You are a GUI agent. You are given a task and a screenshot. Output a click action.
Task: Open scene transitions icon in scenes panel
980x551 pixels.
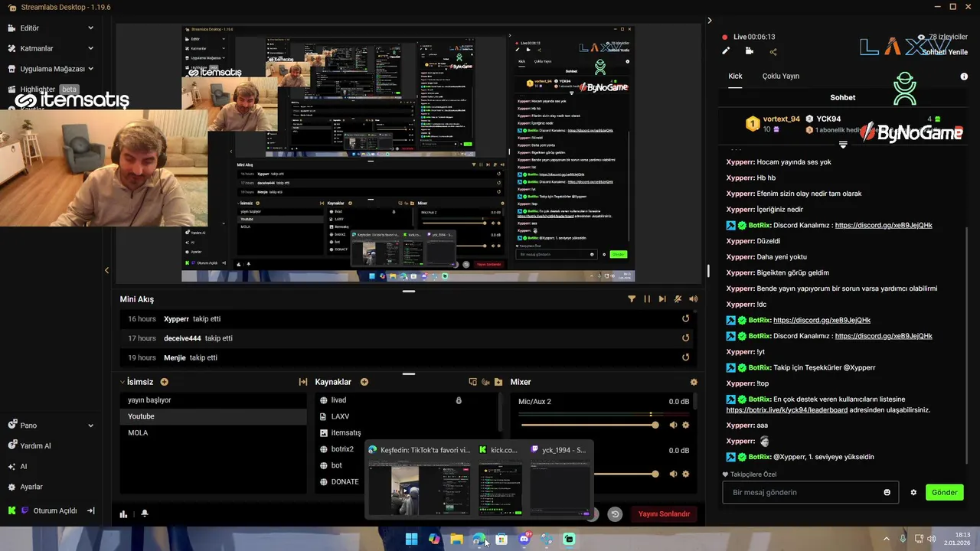pyautogui.click(x=303, y=382)
